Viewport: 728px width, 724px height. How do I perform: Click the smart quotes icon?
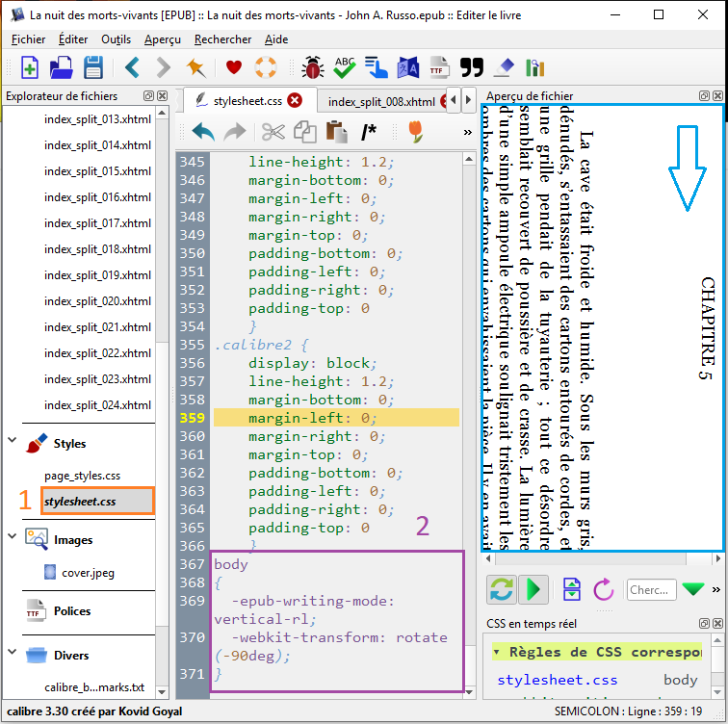(471, 67)
